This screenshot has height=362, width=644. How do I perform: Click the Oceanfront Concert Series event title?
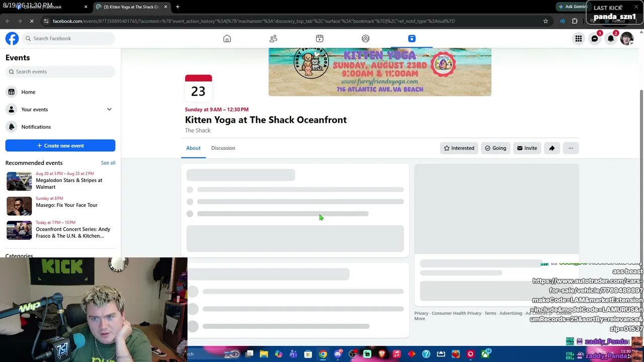point(73,233)
